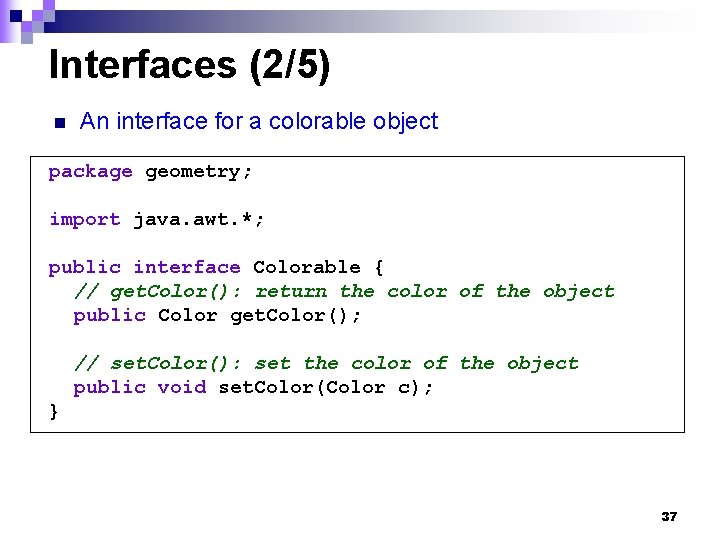The width and height of the screenshot is (720, 540).
Task: Click the purple decorative squares in corner
Action: tap(22, 20)
